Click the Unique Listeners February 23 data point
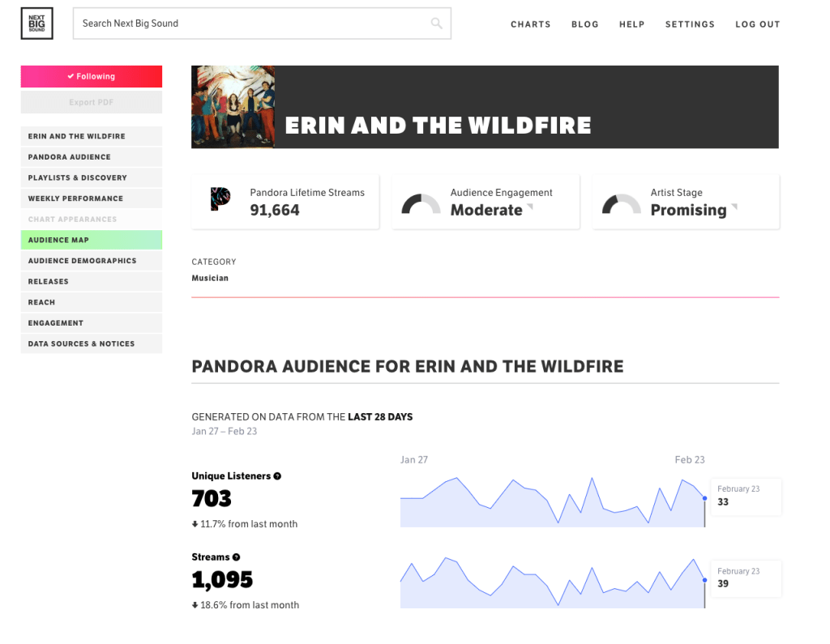This screenshot has width=830, height=644. (704, 498)
